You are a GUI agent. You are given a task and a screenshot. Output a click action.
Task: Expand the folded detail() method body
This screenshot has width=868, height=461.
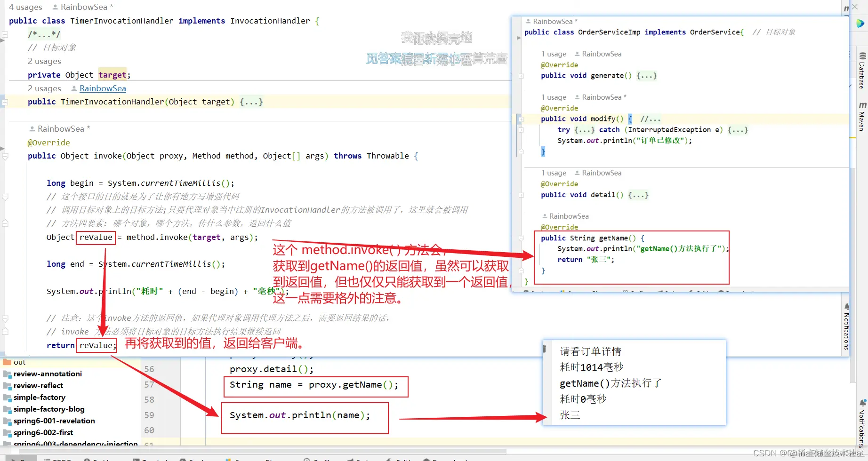pos(638,195)
